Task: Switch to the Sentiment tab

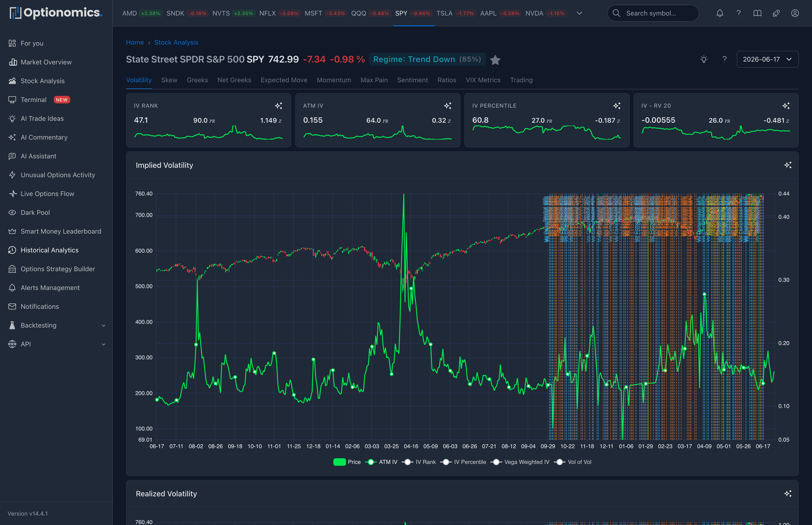Action: pyautogui.click(x=412, y=80)
